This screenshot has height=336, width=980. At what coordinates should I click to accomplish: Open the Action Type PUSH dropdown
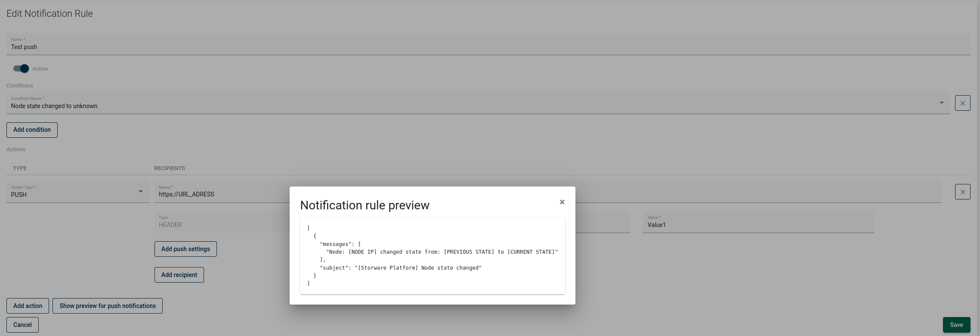click(77, 192)
